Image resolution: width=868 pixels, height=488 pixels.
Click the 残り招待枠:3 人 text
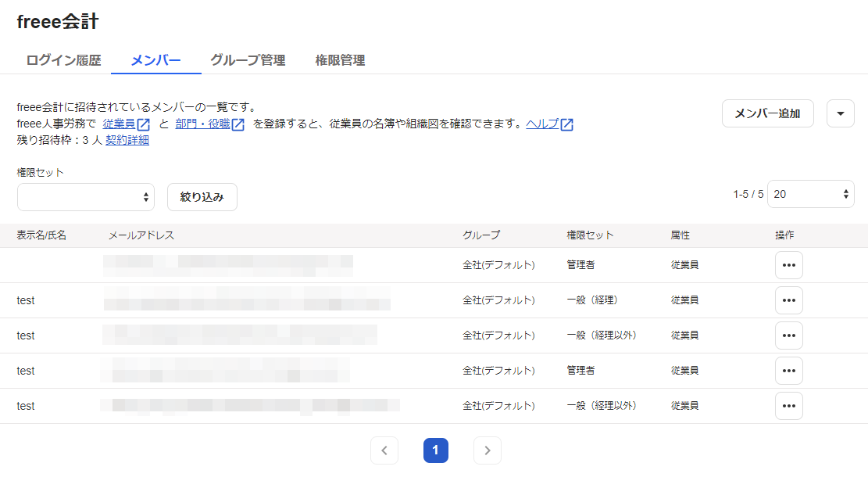pos(60,140)
